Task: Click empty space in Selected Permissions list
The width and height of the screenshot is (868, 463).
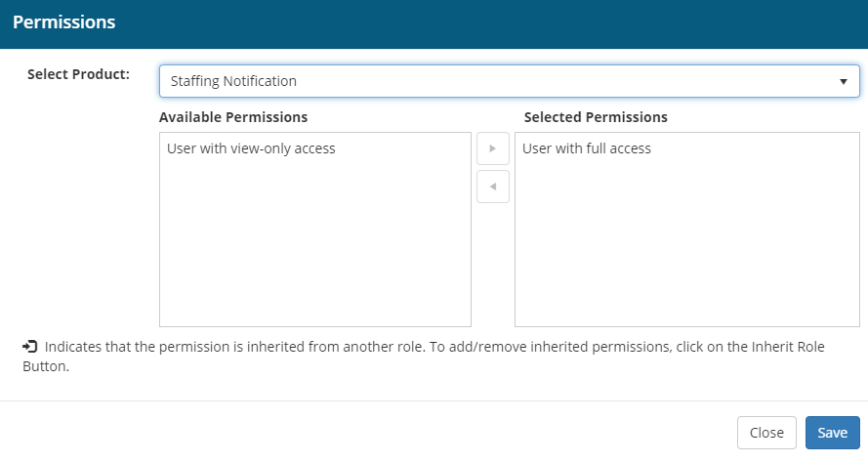Action: (686, 254)
